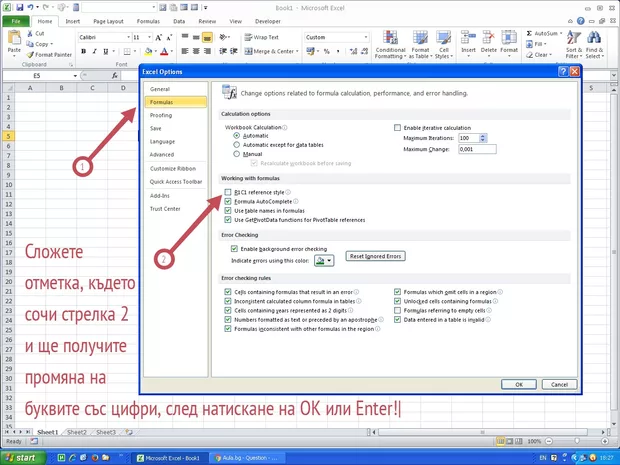Click the AutoSum sigma icon

(529, 34)
